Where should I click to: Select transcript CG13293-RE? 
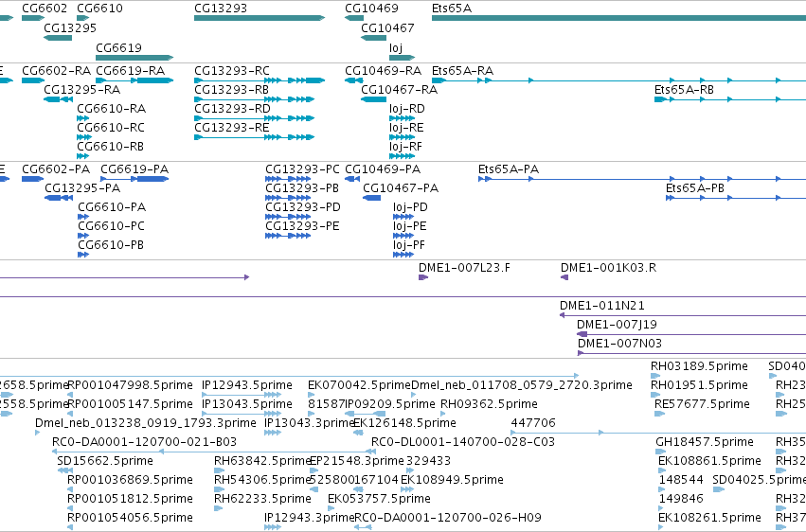click(x=232, y=128)
